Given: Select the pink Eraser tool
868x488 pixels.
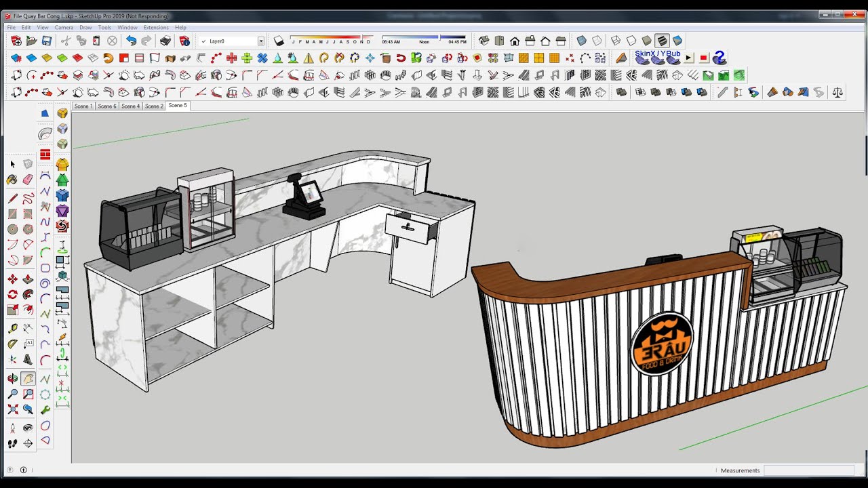Looking at the screenshot, I should point(28,180).
